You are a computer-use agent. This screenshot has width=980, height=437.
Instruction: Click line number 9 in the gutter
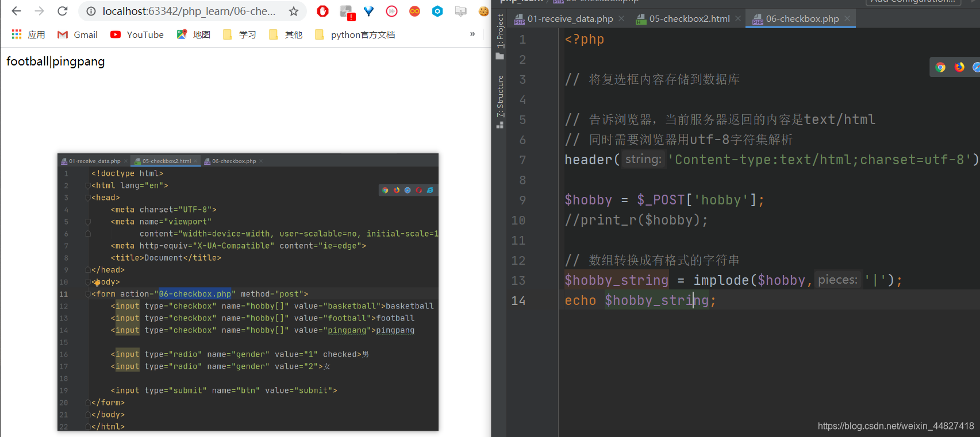[x=522, y=200]
